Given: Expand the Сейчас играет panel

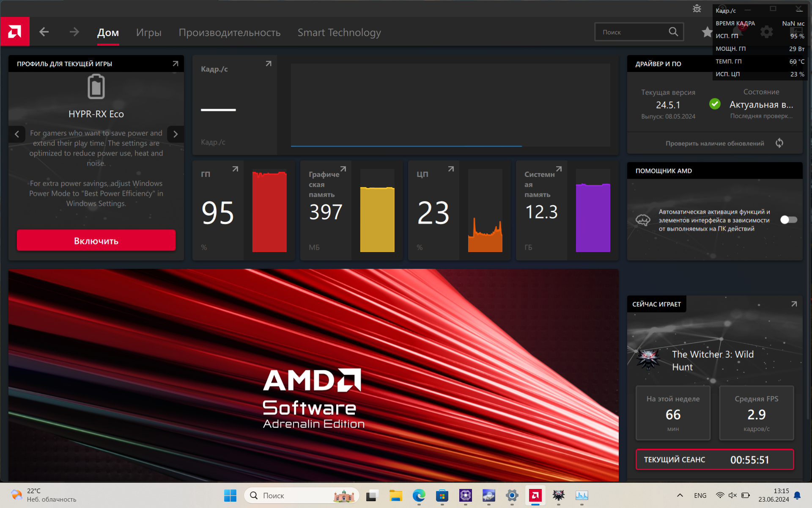Looking at the screenshot, I should point(794,304).
